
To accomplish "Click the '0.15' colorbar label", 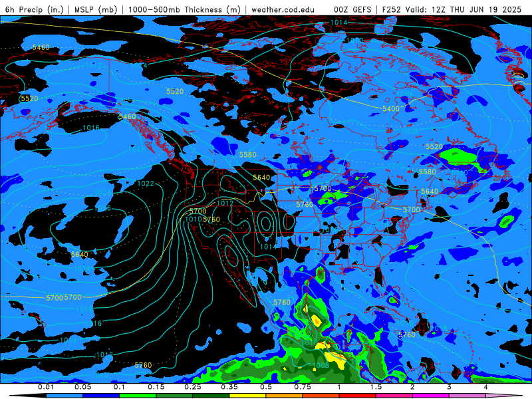I will 156,387.
